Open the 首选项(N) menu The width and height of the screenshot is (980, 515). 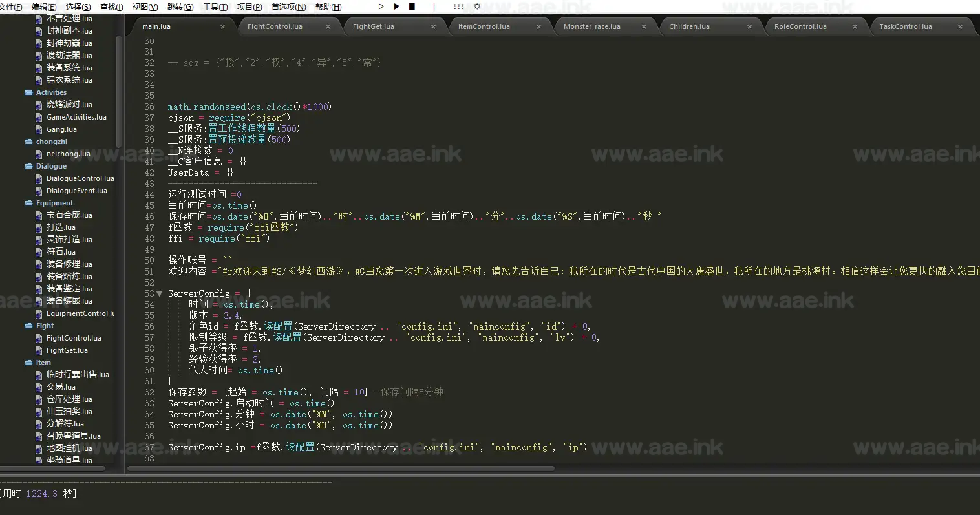click(288, 7)
